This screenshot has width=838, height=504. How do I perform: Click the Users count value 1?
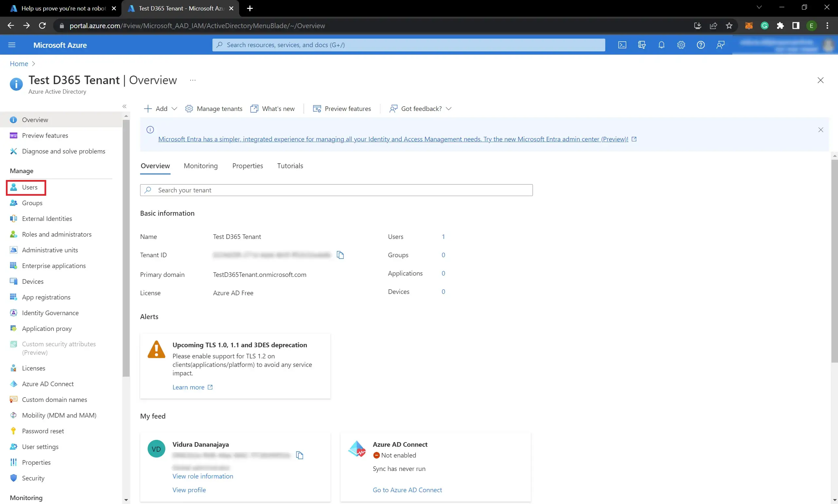pyautogui.click(x=443, y=237)
